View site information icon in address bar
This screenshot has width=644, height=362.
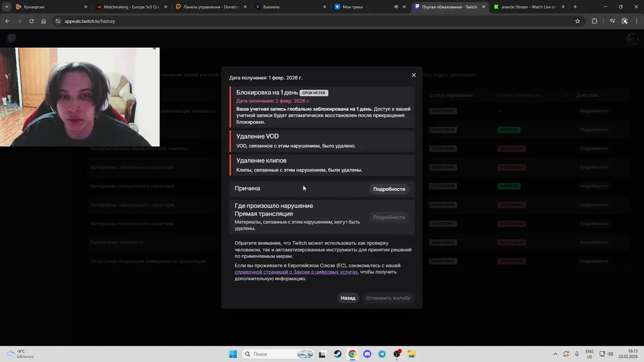[x=58, y=21]
